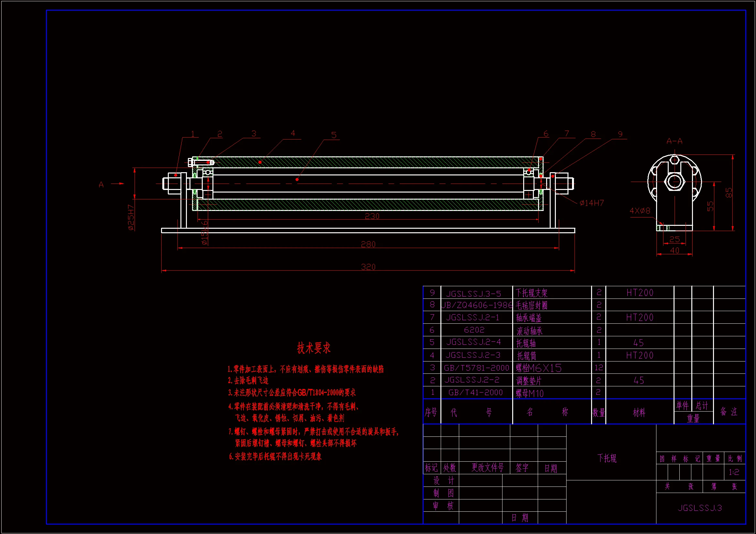Select drawing number JGSLSSJ.3 in title block
756x534 pixels.
click(700, 508)
